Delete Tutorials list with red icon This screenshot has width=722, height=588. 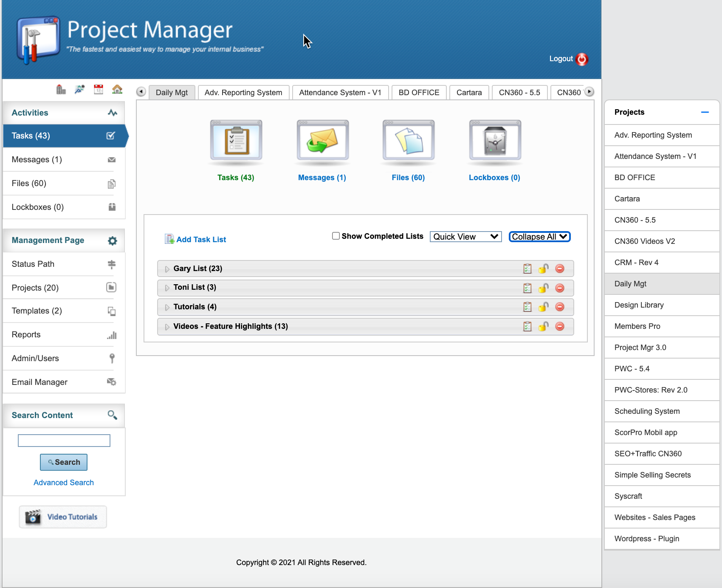(x=560, y=307)
